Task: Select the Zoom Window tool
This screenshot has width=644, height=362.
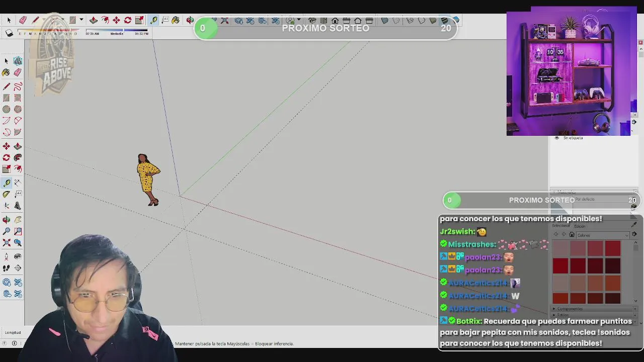Action: click(x=18, y=231)
